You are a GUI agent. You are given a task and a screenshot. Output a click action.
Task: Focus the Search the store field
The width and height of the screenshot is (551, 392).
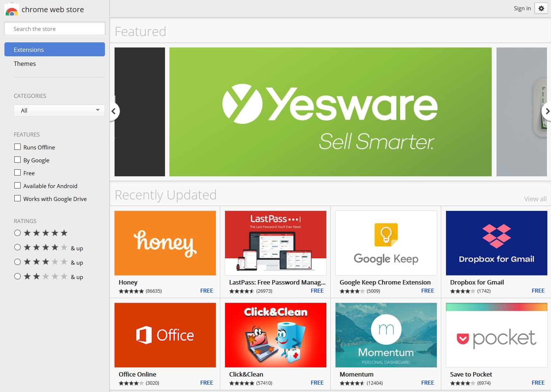(x=55, y=29)
